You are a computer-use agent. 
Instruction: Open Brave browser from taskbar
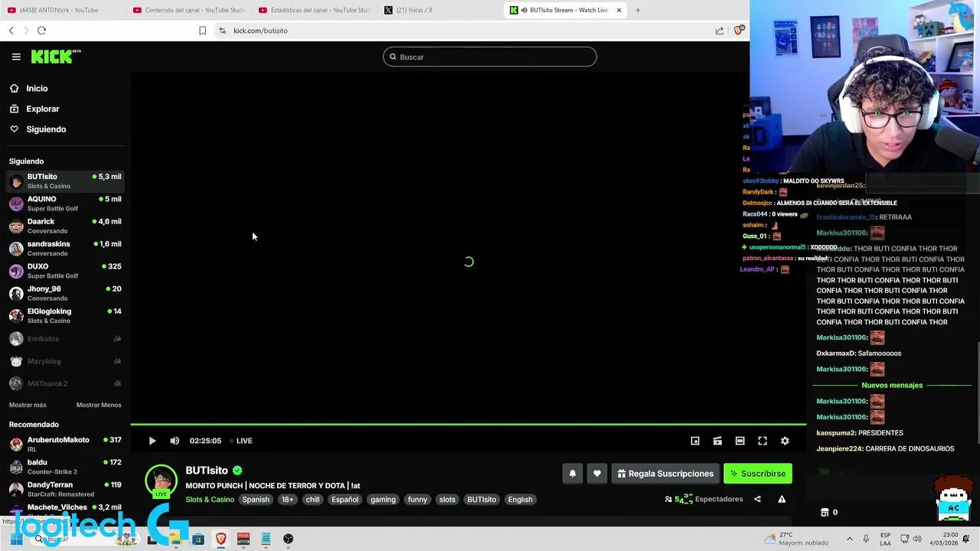220,539
